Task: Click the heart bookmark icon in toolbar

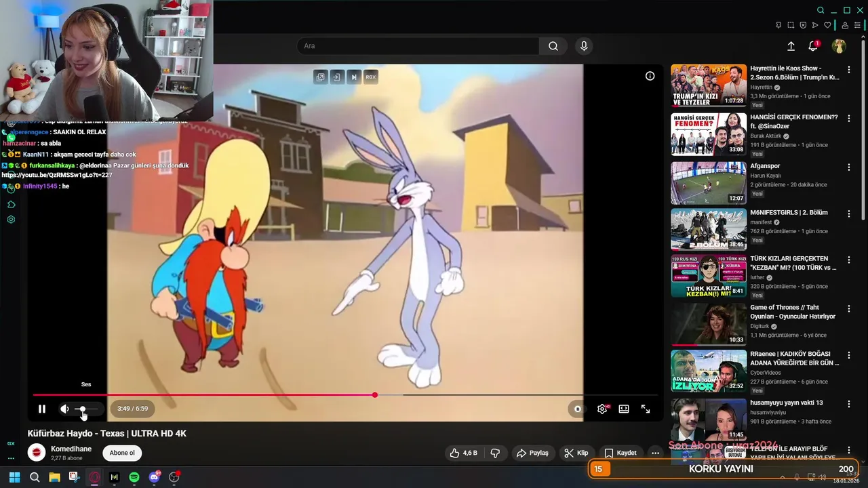Action: pos(827,25)
